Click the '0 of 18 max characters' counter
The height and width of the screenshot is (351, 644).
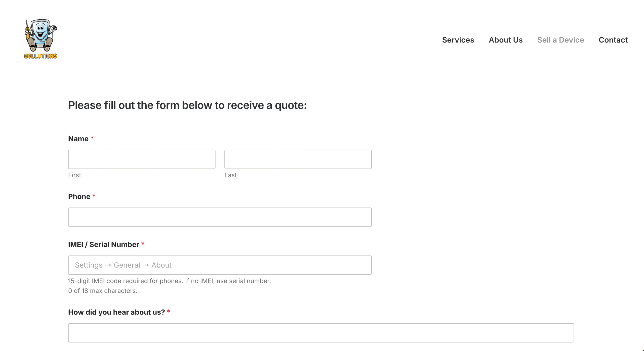click(103, 291)
